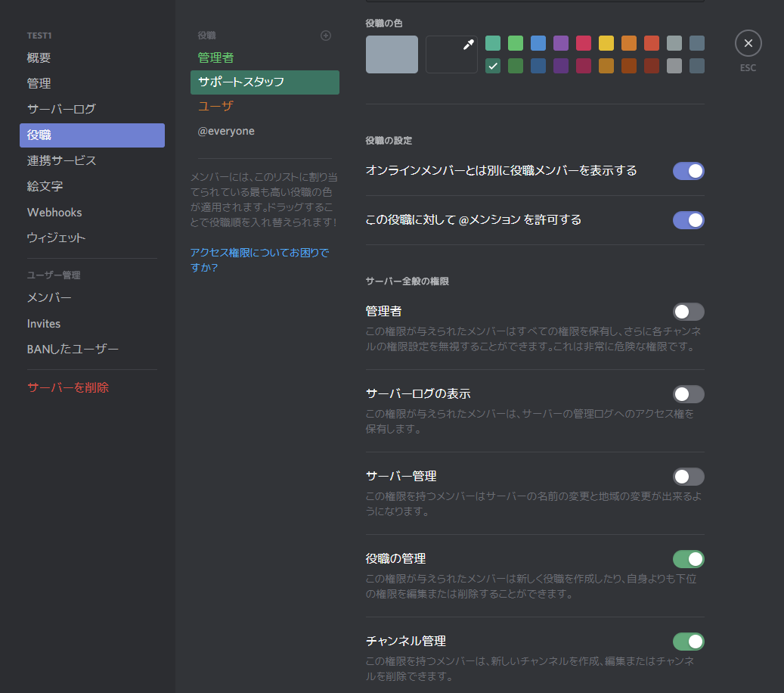
Task: Enable the サーバー管理 permission toggle
Action: point(689,477)
